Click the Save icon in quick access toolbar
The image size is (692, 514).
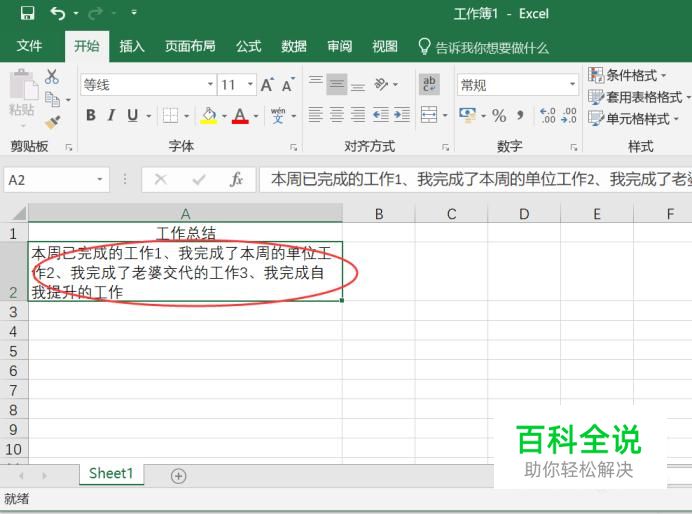pyautogui.click(x=27, y=13)
